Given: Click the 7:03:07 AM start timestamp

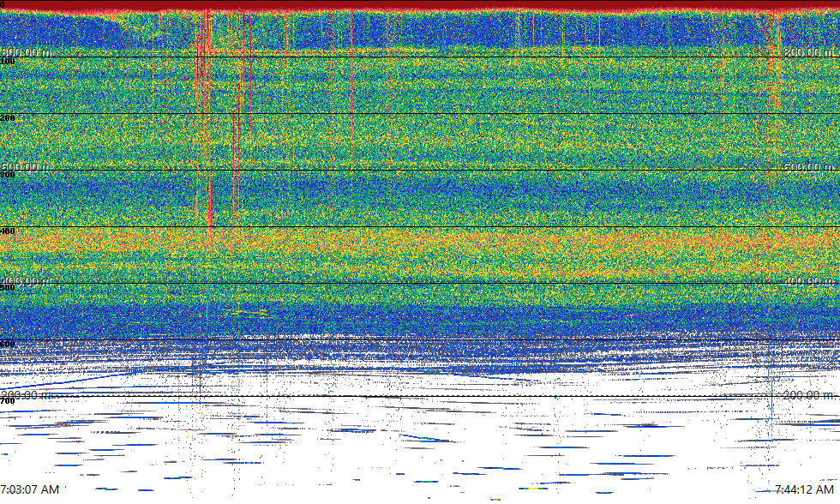Looking at the screenshot, I should coord(29,489).
